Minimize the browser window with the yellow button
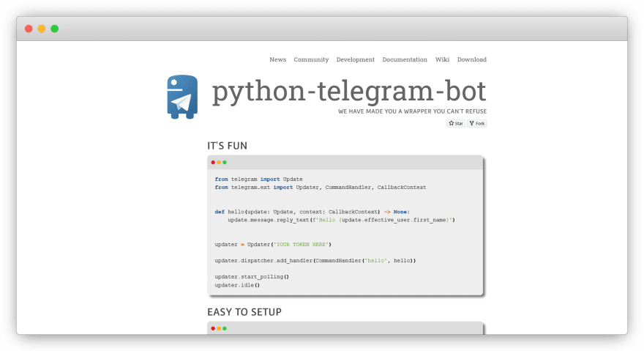The height and width of the screenshot is (351, 644). (42, 29)
